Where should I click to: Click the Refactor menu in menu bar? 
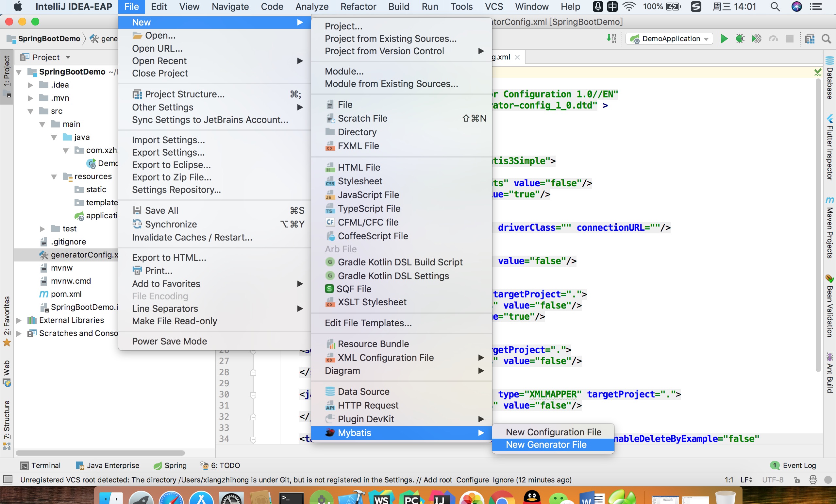click(358, 7)
